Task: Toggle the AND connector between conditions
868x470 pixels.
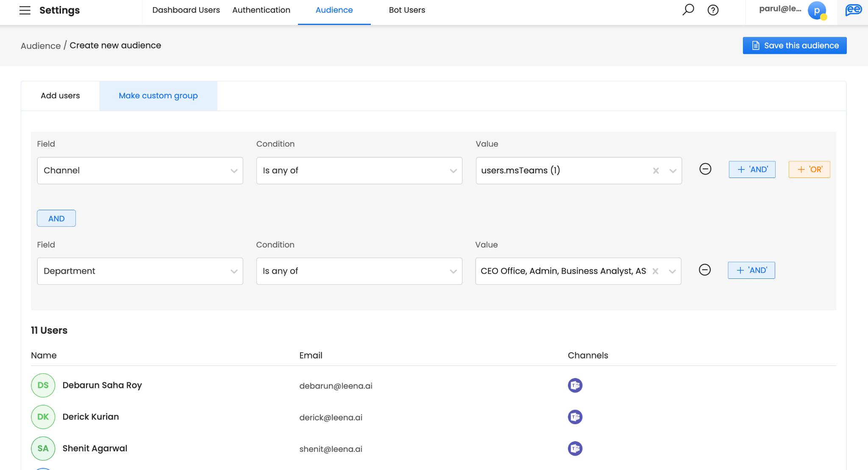Action: click(x=56, y=218)
